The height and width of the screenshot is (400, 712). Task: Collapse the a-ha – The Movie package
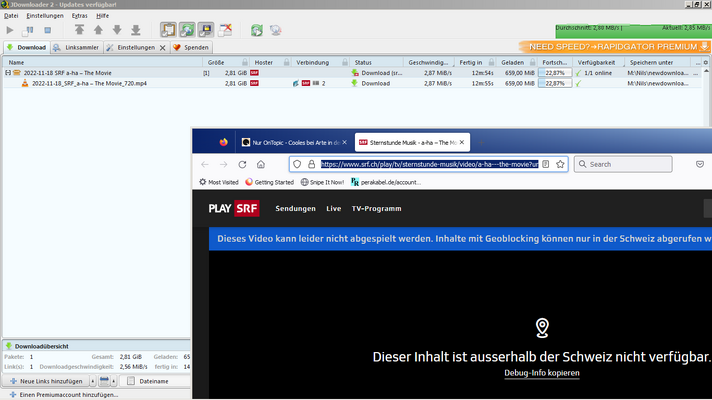tap(8, 73)
